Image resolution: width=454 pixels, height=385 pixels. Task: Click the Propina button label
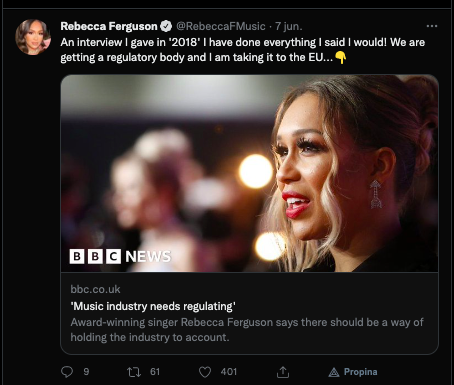[360, 372]
